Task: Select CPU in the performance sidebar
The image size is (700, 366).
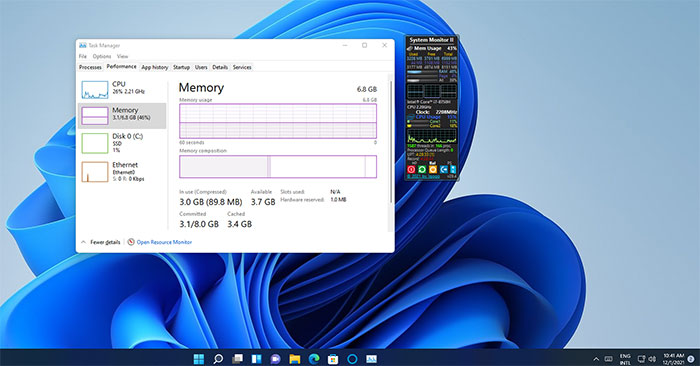Action: [122, 89]
